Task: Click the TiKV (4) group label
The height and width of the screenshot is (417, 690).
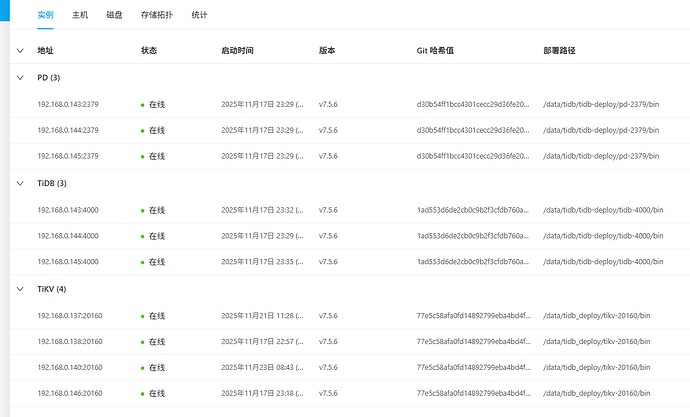Action: click(51, 289)
